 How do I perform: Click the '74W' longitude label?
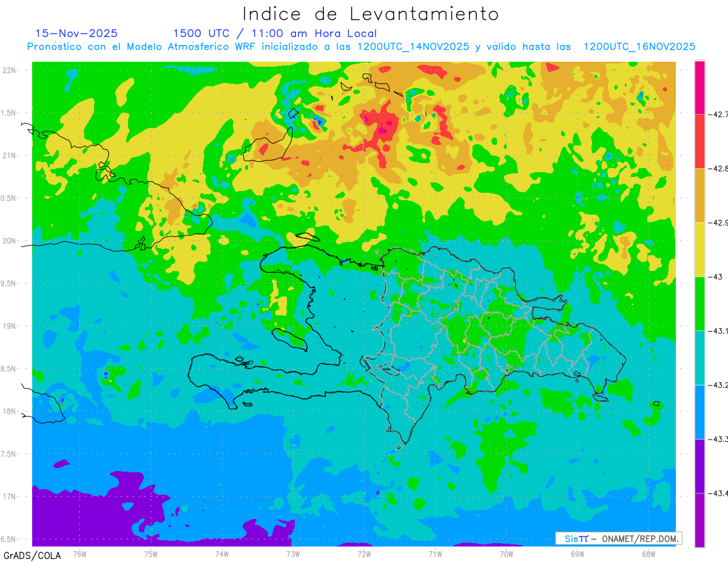click(x=222, y=553)
